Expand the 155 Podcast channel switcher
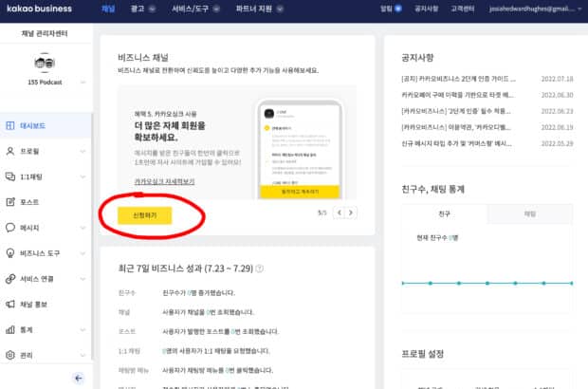 pos(83,83)
